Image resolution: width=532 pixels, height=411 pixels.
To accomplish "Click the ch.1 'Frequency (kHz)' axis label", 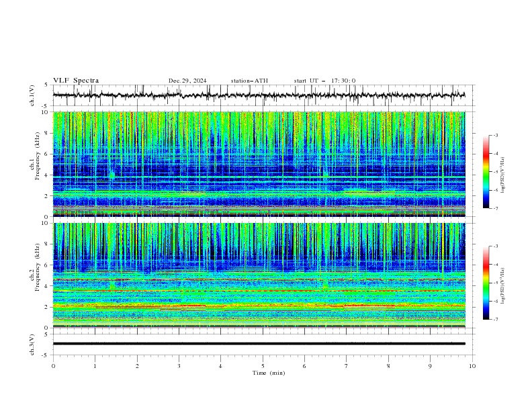I will 38,154.
